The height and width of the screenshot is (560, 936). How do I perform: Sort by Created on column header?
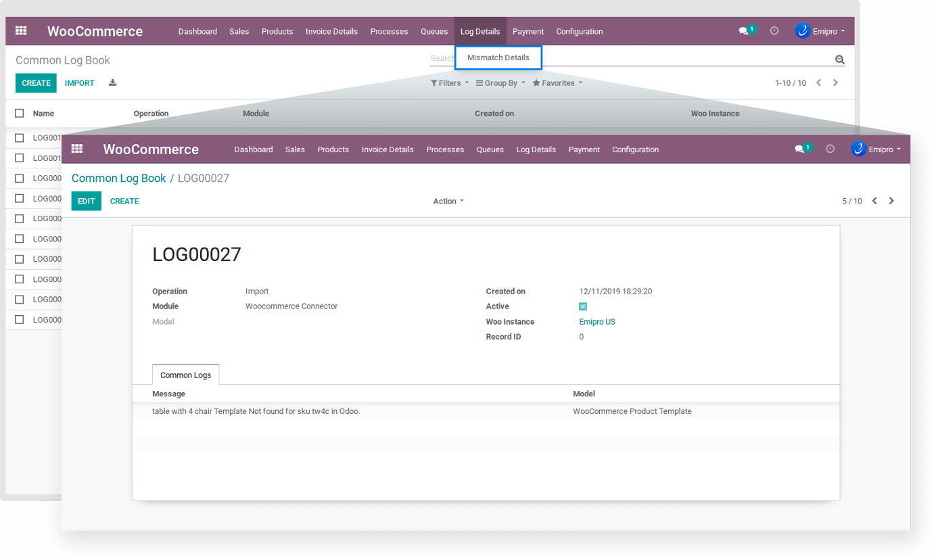pyautogui.click(x=494, y=114)
